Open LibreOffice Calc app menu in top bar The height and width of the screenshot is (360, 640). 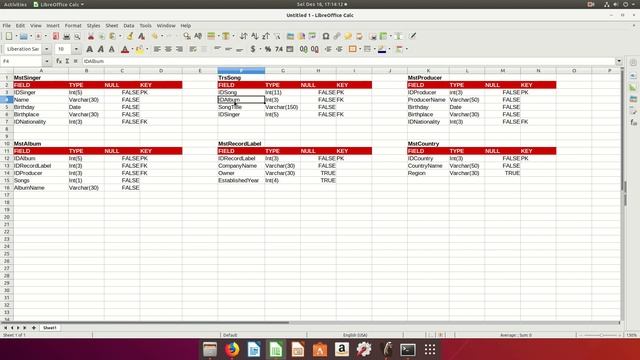pos(58,4)
